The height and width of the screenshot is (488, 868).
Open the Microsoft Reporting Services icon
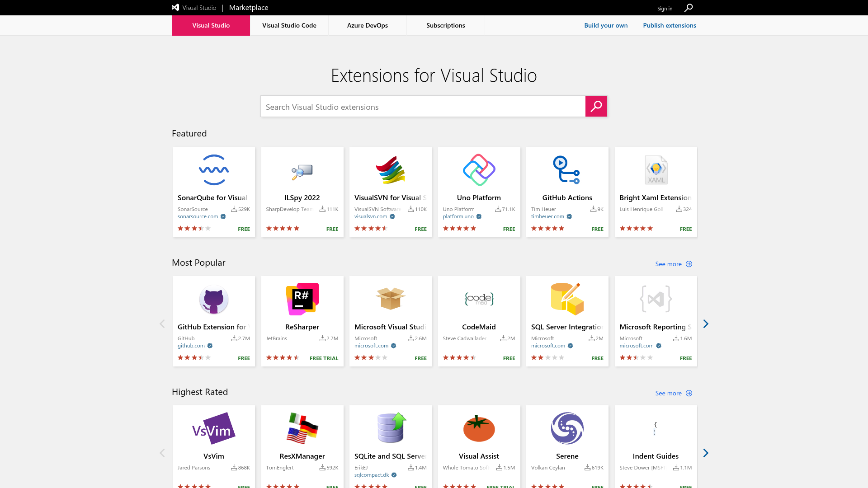pos(656,299)
